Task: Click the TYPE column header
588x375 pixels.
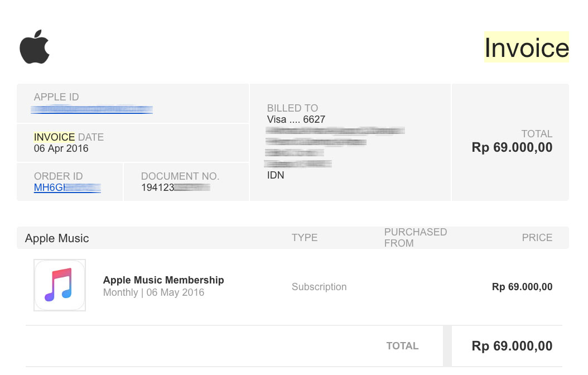Action: coord(305,238)
